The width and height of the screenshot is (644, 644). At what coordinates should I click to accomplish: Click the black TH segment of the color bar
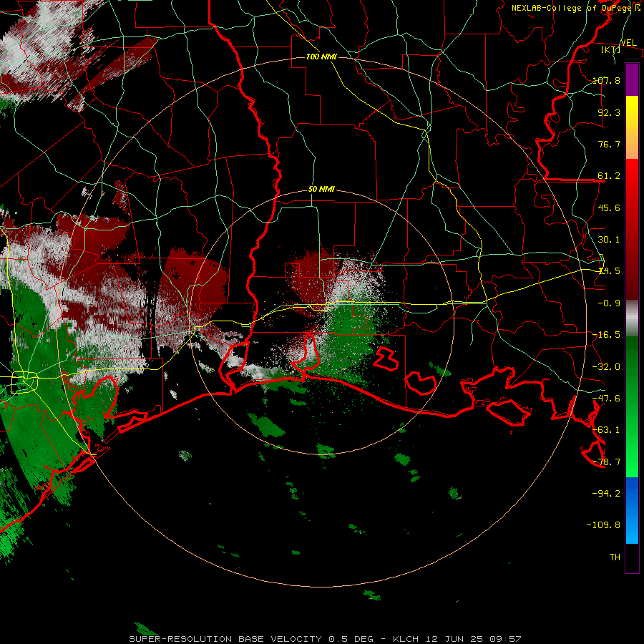[x=632, y=557]
